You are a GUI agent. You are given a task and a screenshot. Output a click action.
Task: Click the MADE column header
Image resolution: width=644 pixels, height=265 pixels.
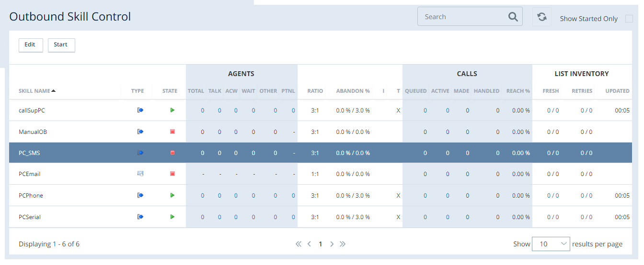click(461, 91)
